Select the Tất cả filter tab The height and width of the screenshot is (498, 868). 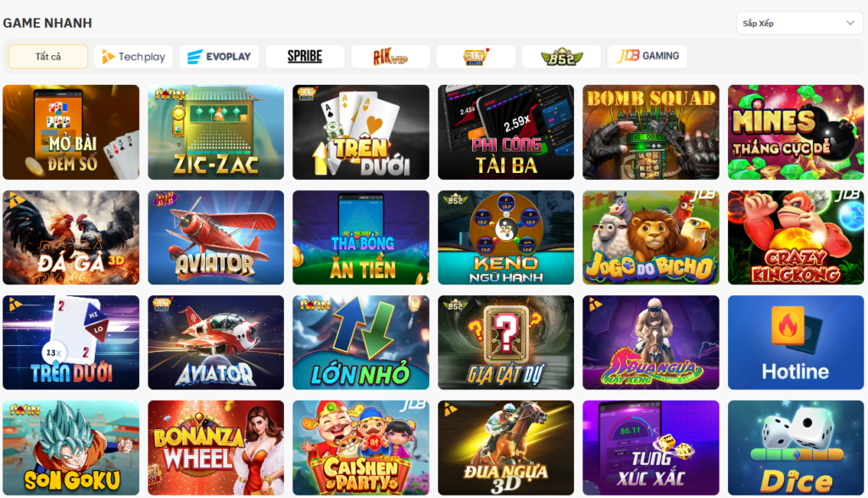click(48, 57)
